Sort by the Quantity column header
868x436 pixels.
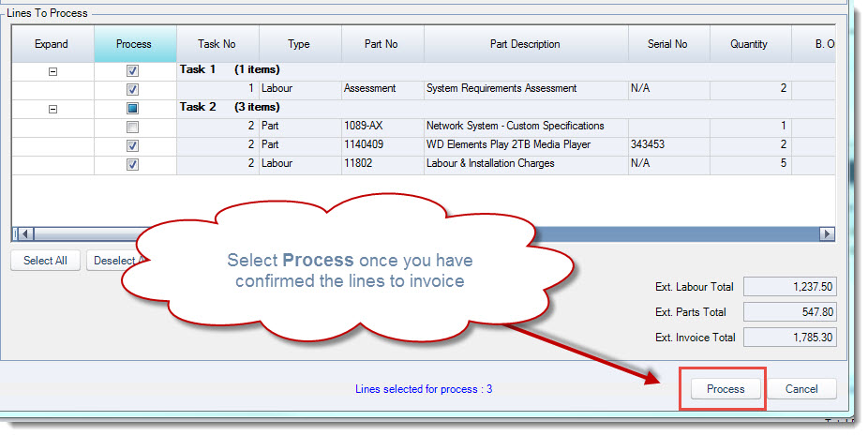(x=751, y=44)
